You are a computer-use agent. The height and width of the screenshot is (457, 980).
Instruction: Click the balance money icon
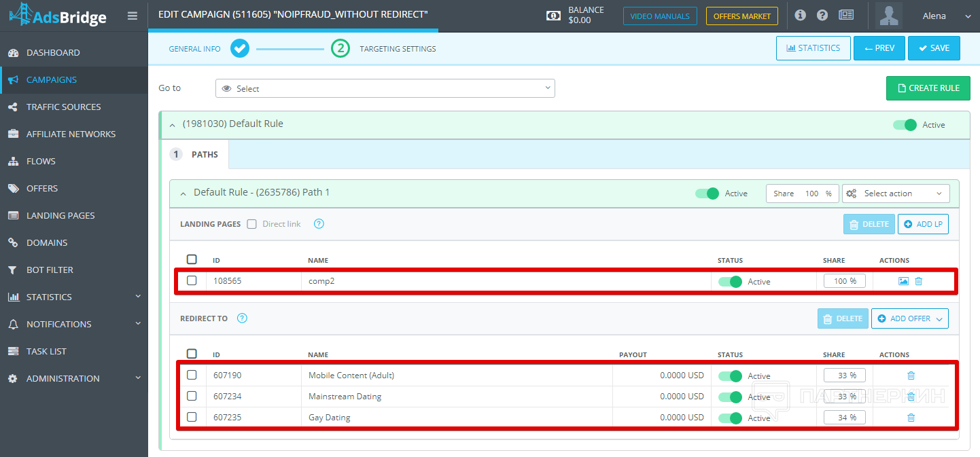tap(554, 16)
